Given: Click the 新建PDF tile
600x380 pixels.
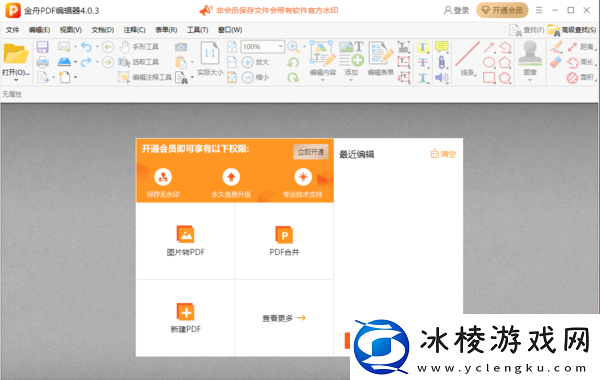Looking at the screenshot, I should (x=186, y=318).
